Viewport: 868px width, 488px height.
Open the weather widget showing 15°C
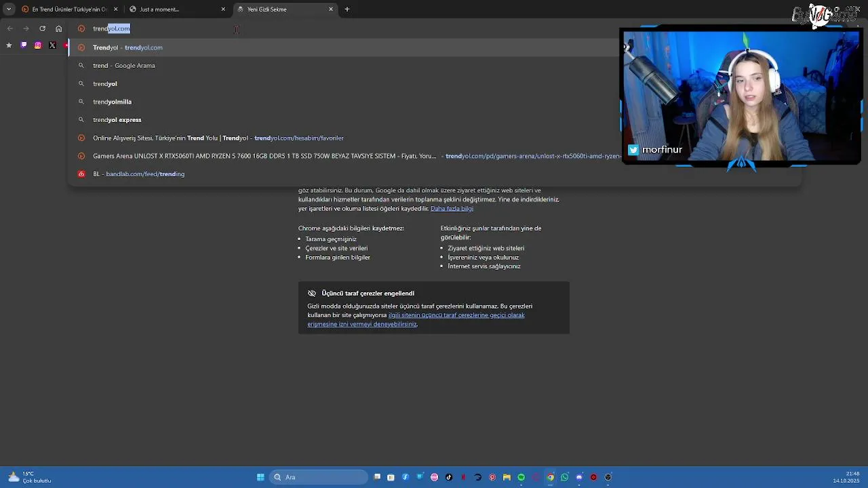30,477
